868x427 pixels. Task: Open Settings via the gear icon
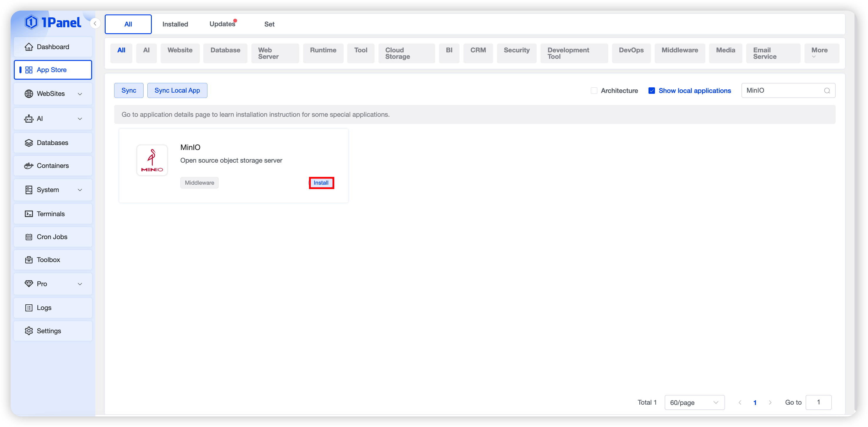pos(29,331)
